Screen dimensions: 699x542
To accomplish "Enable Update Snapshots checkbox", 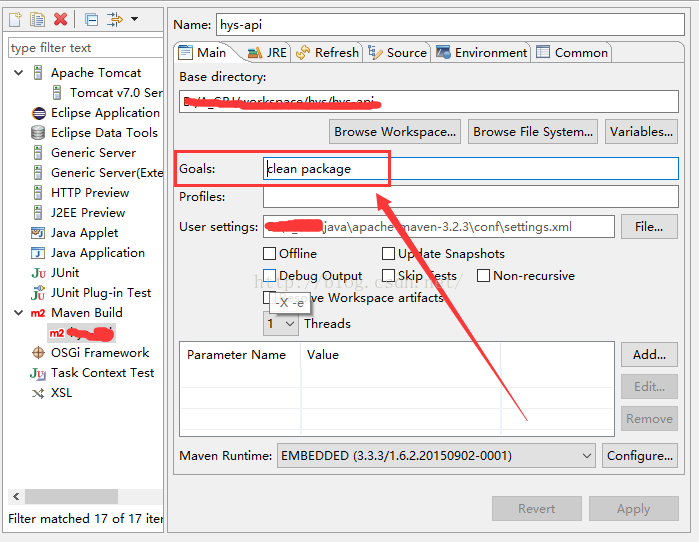I will point(388,254).
